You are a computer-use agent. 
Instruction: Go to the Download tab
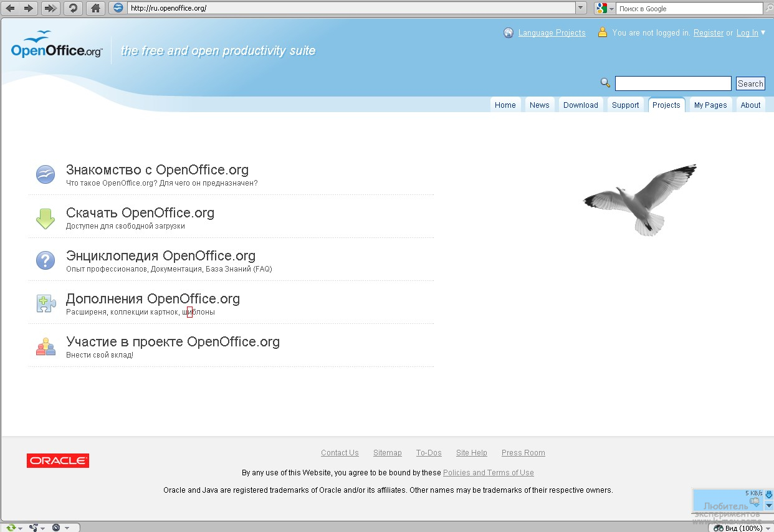point(581,105)
